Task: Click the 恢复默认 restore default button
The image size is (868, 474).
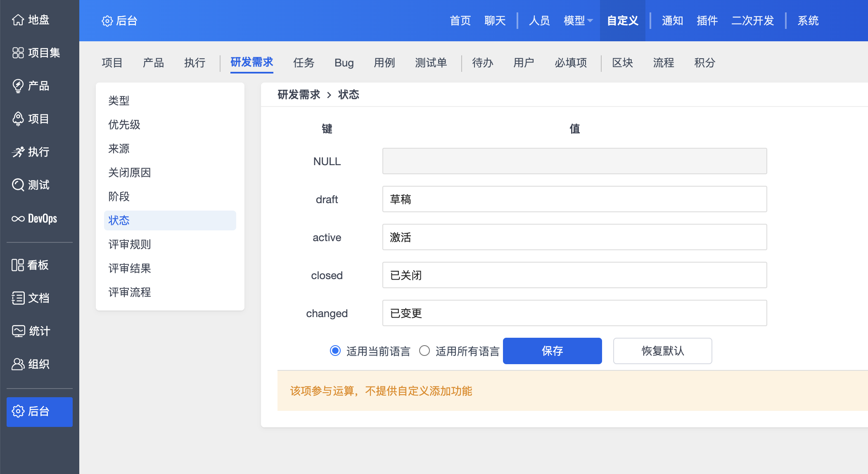Action: point(662,351)
